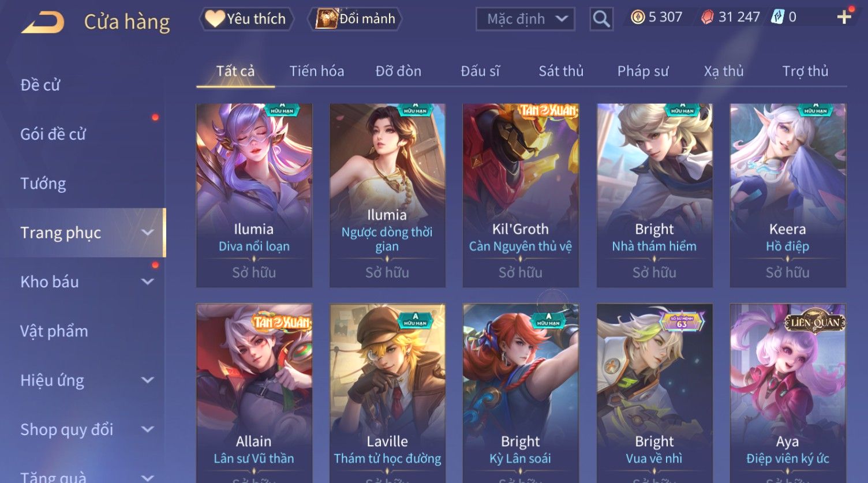Tap the chest icon in Đổi mảnh
868x483 pixels.
(x=326, y=18)
